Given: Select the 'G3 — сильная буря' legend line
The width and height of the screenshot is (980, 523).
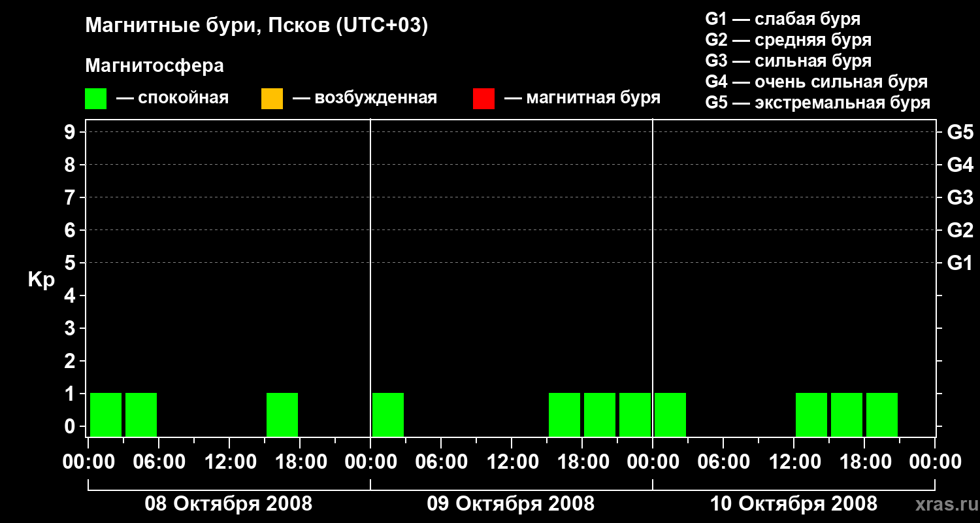Looking at the screenshot, I should pos(789,61).
